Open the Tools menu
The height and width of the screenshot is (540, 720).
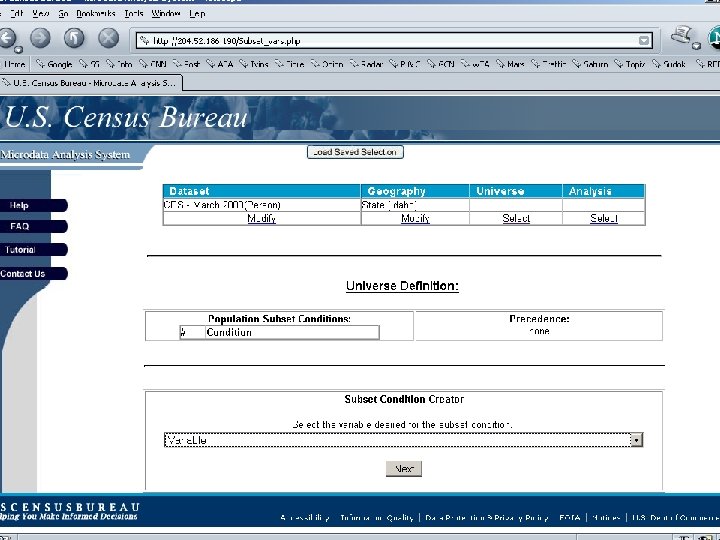click(x=134, y=13)
